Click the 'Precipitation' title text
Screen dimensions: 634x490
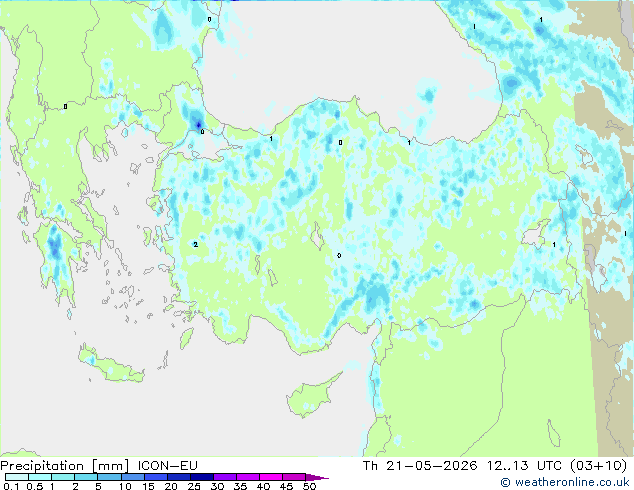tap(42, 466)
